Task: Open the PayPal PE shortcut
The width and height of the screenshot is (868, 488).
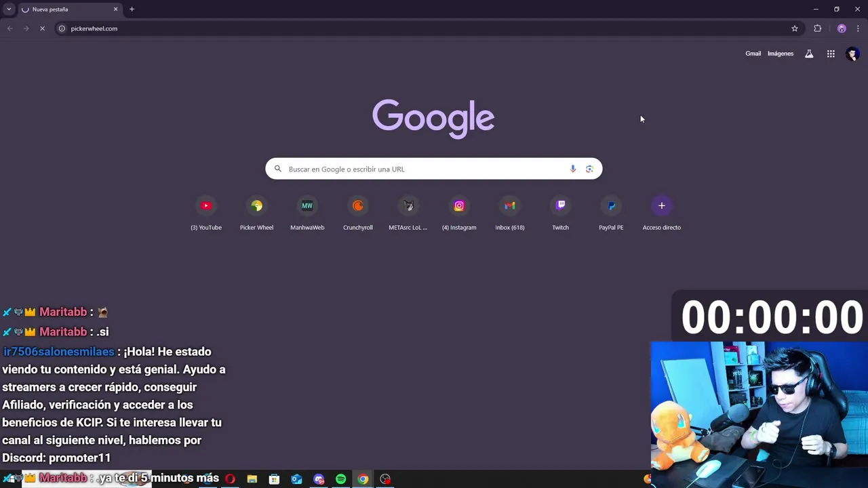Action: (x=611, y=213)
